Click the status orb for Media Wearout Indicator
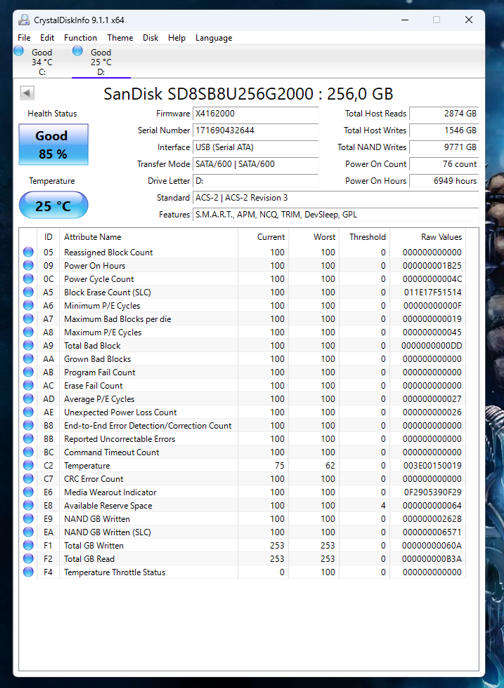The height and width of the screenshot is (688, 504). click(28, 492)
